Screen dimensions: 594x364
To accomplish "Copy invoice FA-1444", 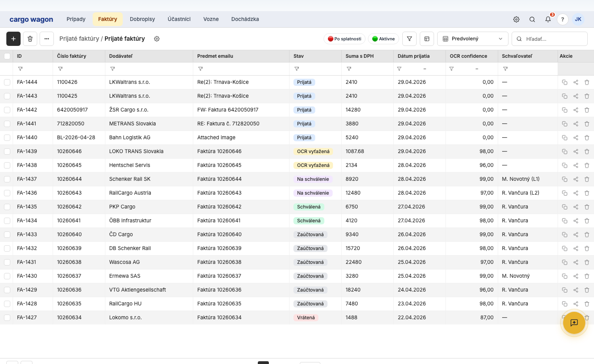I will click(565, 82).
